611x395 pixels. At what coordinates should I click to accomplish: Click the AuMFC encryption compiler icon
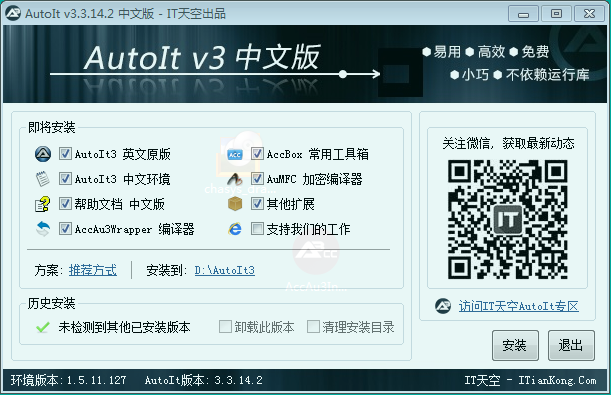click(235, 179)
